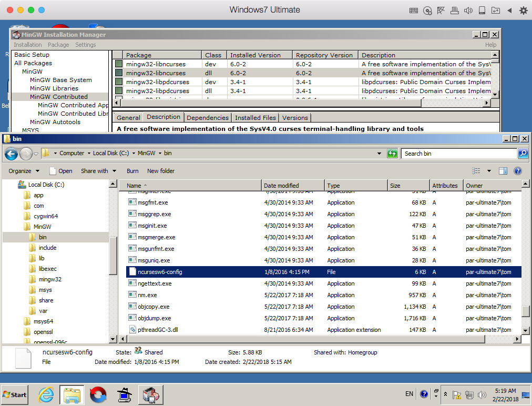Viewport: 532px width, 406px height.
Task: Toggle checkbox for mingw32-libpdcurses dev package
Action: 119,82
